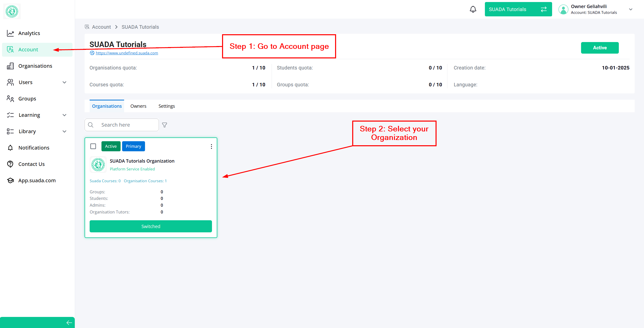Click the filter funnel icon
Image resolution: width=644 pixels, height=328 pixels.
point(164,125)
